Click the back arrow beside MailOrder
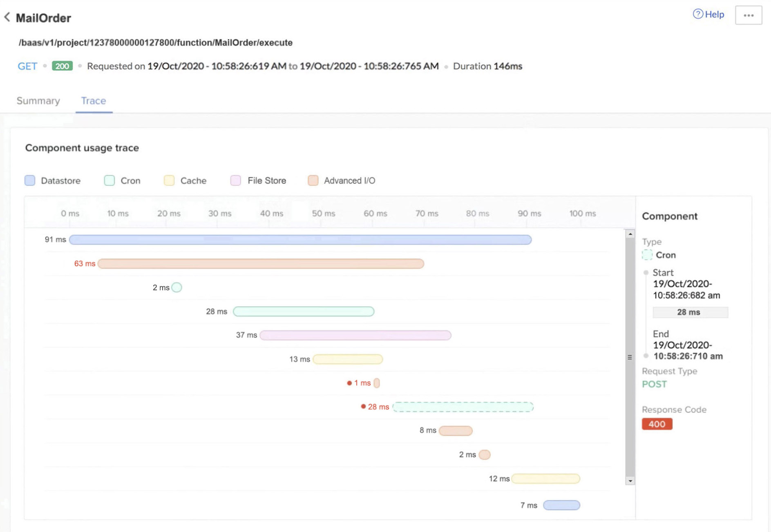The image size is (771, 532). [x=7, y=17]
